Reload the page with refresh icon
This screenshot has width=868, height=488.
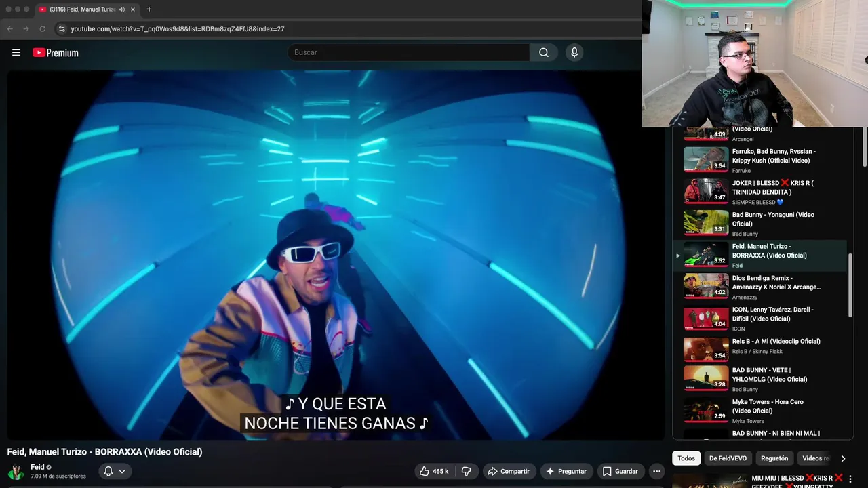[42, 29]
